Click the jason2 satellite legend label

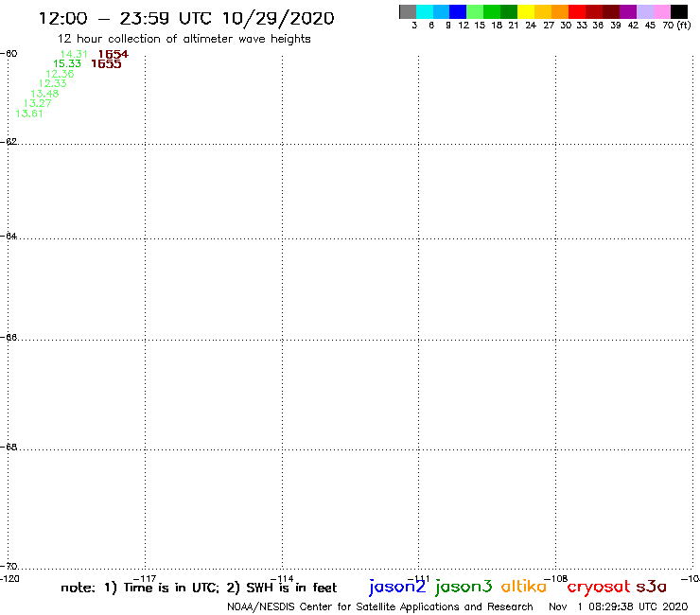point(397,587)
